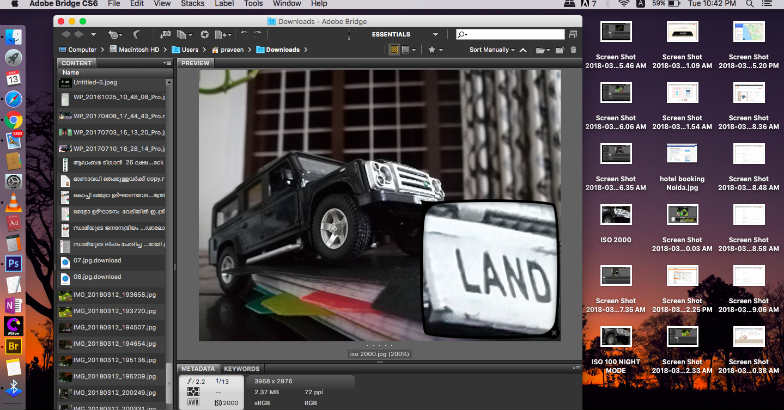Click the boomerang return-to-app icon

pos(136,34)
